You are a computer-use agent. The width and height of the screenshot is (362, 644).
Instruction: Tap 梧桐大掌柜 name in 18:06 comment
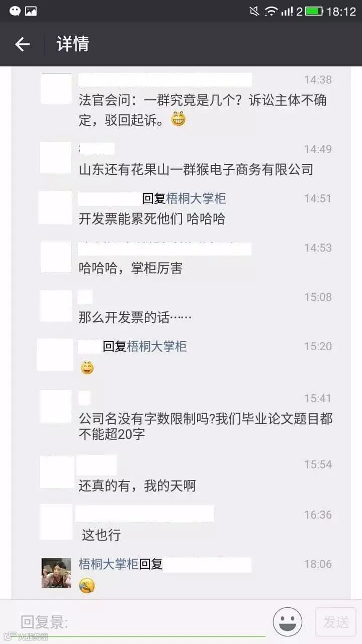pyautogui.click(x=108, y=564)
